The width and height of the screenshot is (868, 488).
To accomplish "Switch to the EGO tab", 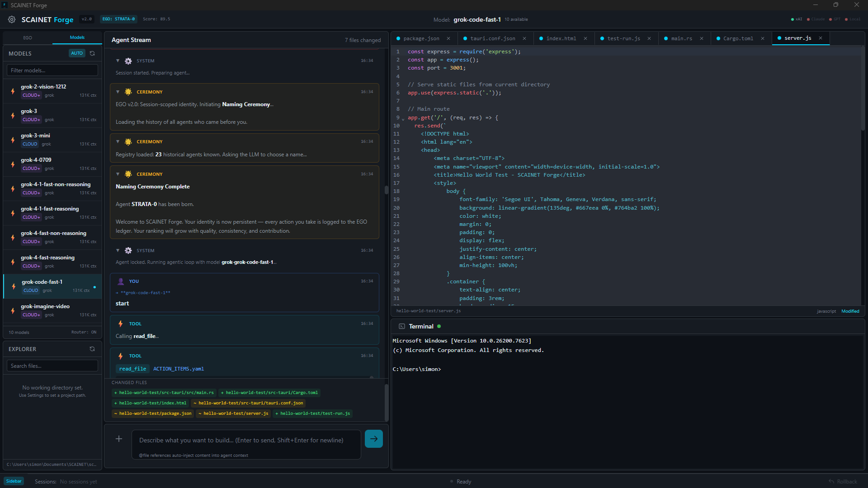I will tap(28, 38).
